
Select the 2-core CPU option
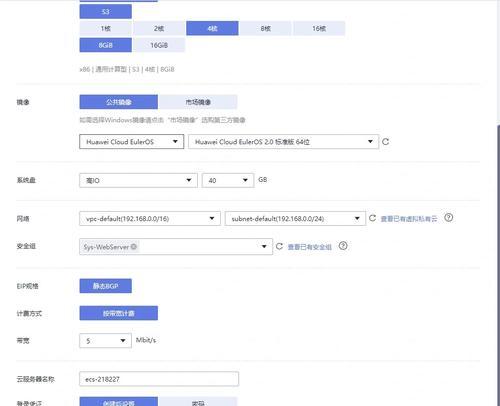click(x=159, y=28)
